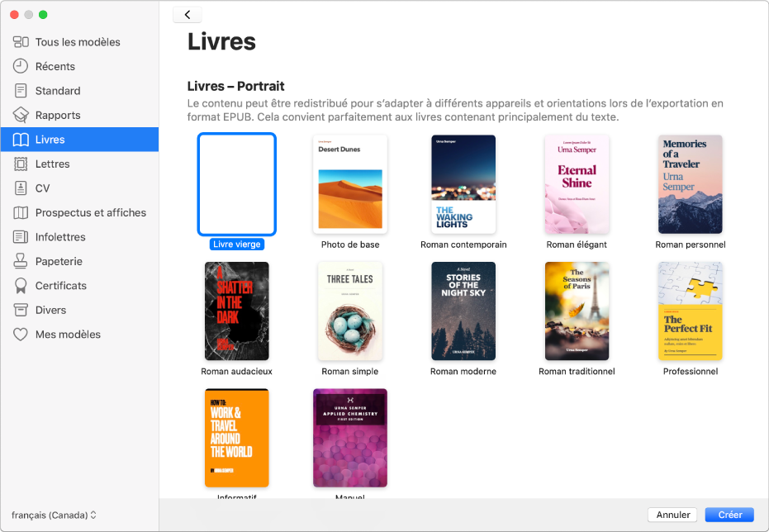This screenshot has width=769, height=532.
Task: Click the Prospectus et affiches icon
Action: coord(21,213)
